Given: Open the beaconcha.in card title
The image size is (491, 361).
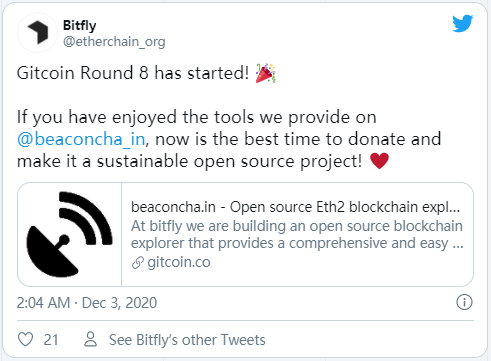Looking at the screenshot, I should pyautogui.click(x=295, y=207).
